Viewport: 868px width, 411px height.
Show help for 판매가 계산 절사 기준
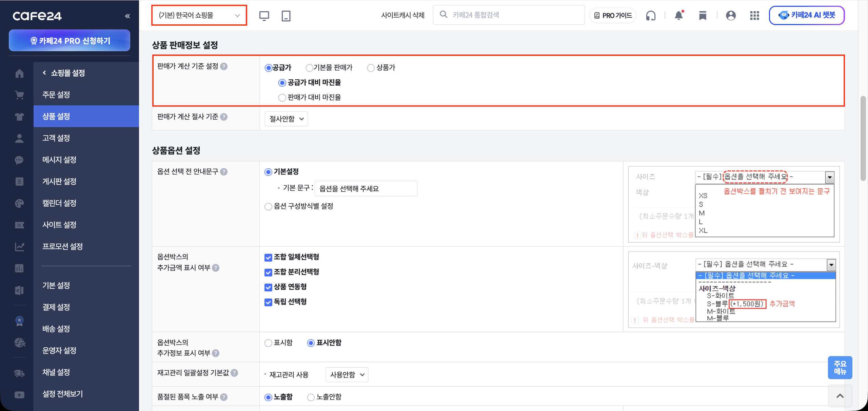click(x=224, y=117)
